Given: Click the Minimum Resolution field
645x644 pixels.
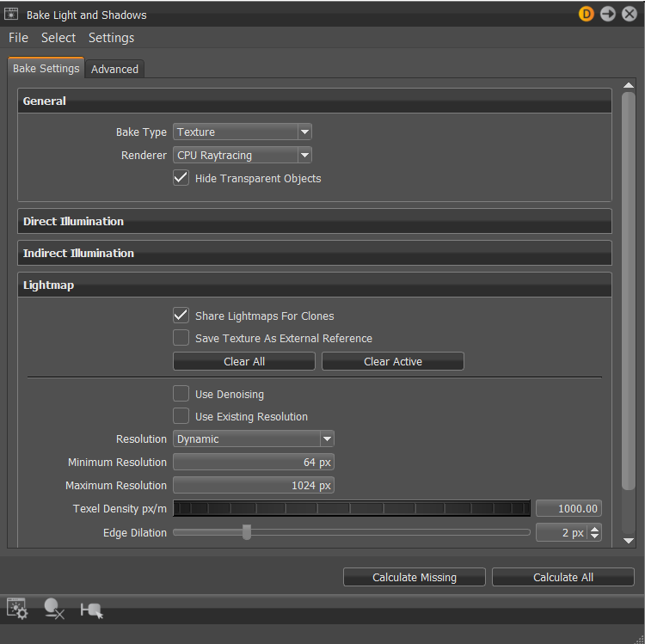Looking at the screenshot, I should click(x=254, y=462).
